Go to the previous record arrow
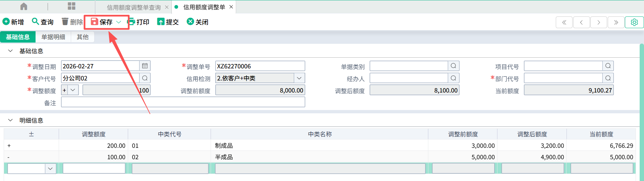Viewport: 644px width, 181px height. (x=581, y=22)
